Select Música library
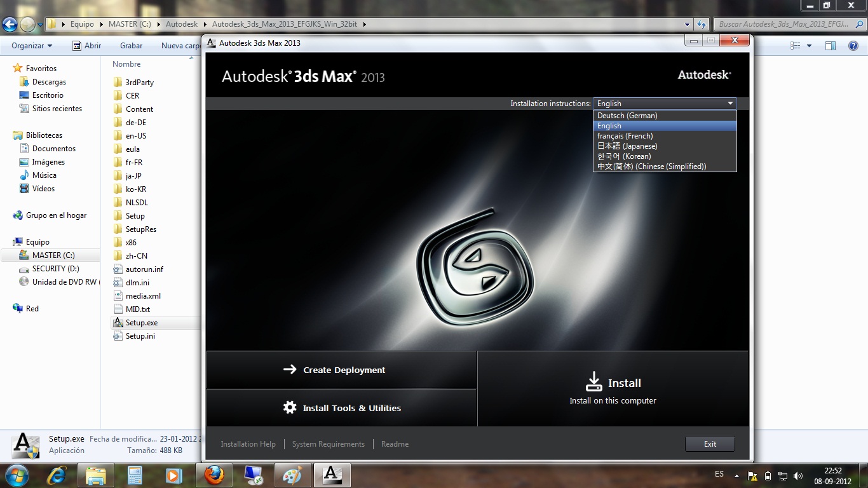The height and width of the screenshot is (488, 868). coord(44,175)
